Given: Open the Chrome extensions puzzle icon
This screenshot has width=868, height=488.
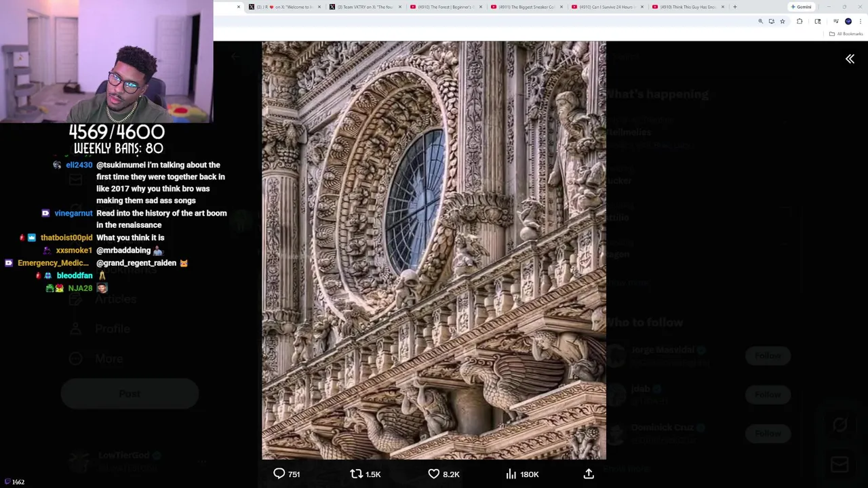Looking at the screenshot, I should click(800, 22).
